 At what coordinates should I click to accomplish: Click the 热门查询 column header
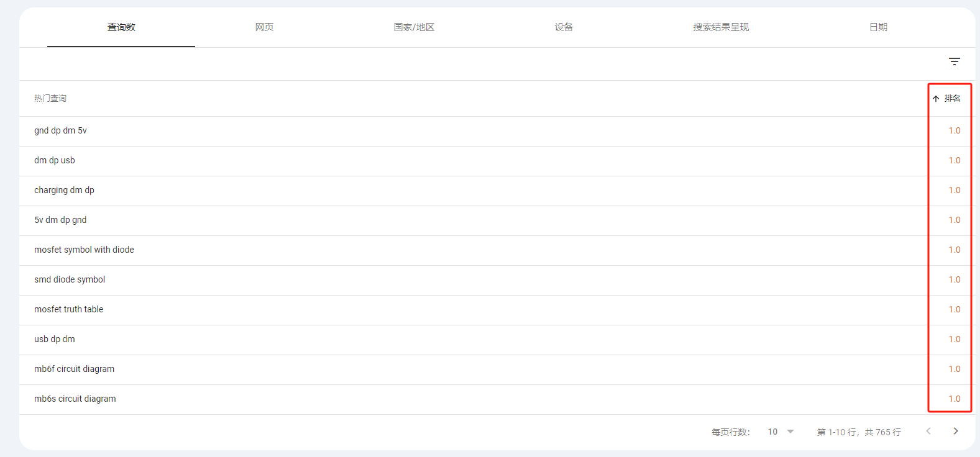pyautogui.click(x=50, y=98)
